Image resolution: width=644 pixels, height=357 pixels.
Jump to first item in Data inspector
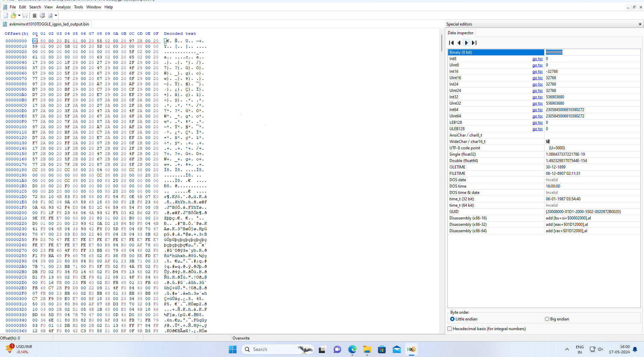tap(450, 43)
